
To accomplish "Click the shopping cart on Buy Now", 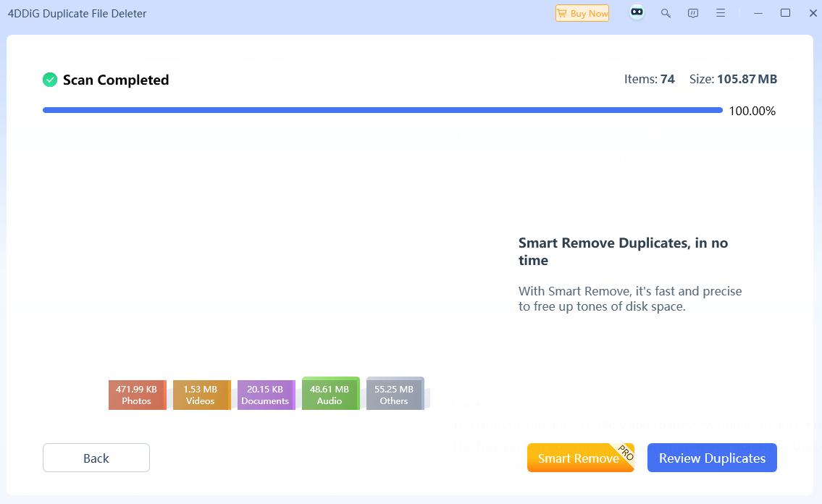I will pyautogui.click(x=561, y=12).
